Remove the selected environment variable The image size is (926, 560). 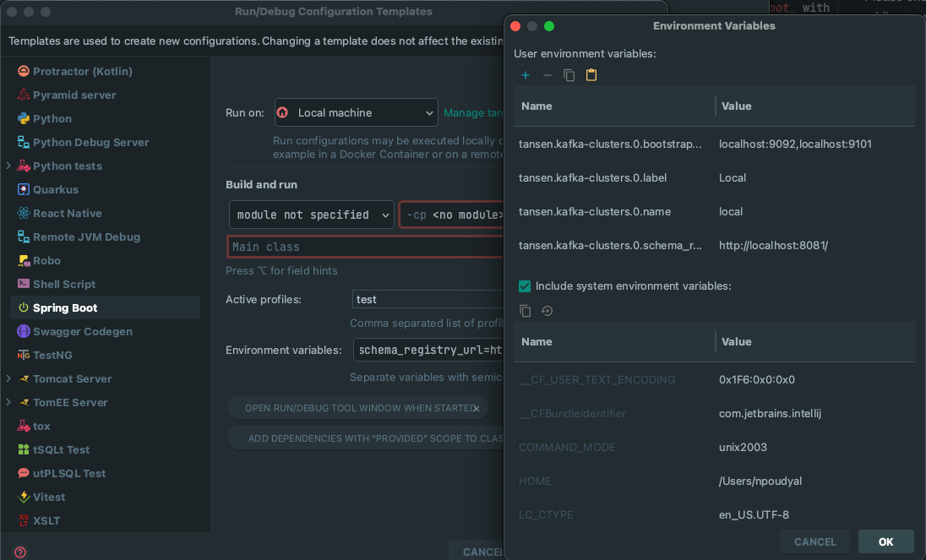point(547,75)
